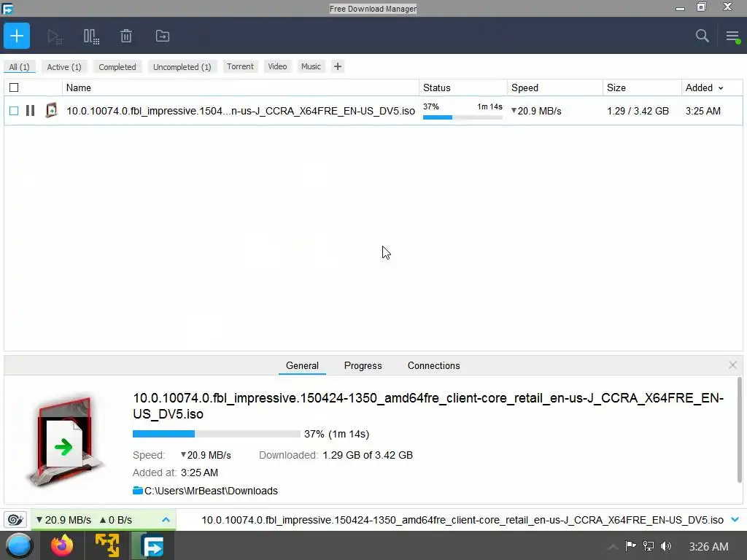Show the All (1) filter tab
The image size is (747, 560).
(20, 66)
